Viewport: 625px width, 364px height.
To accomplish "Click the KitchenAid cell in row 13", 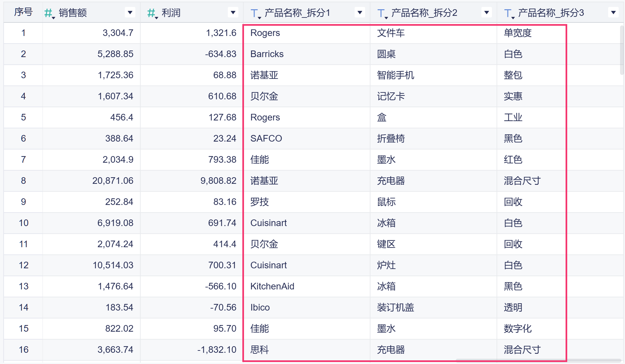I will [272, 286].
